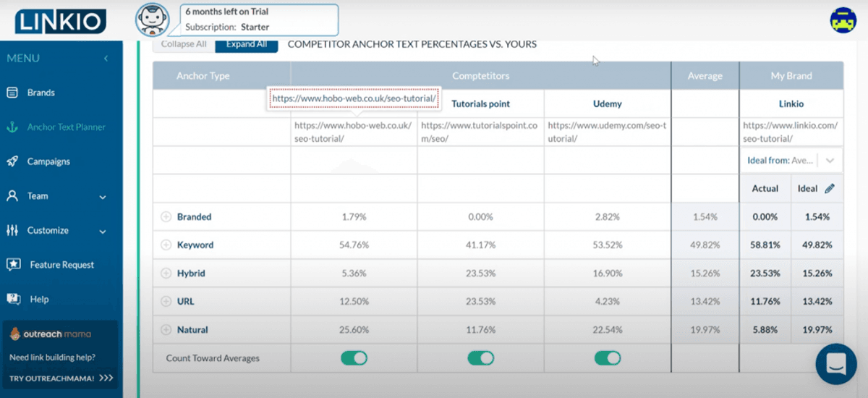
Task: Click the Anchor Type column header
Action: coord(203,75)
